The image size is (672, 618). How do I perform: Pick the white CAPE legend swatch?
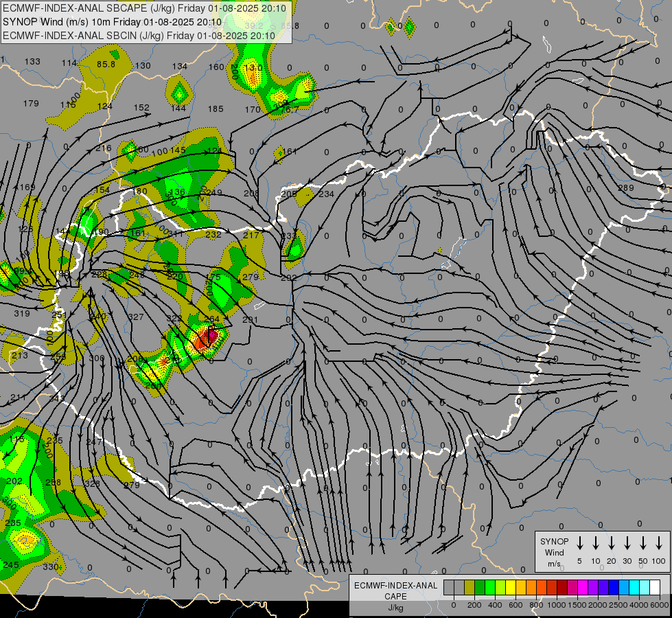click(655, 588)
